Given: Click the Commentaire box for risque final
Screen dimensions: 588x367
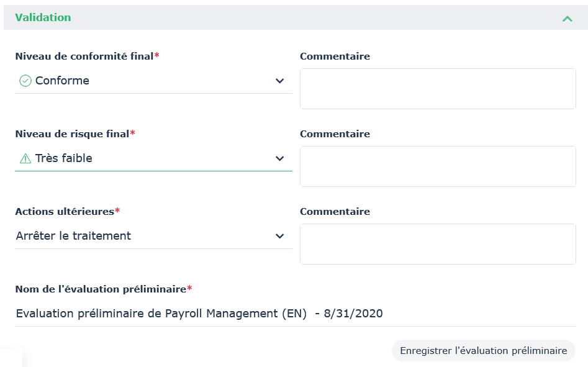Looking at the screenshot, I should [438, 166].
